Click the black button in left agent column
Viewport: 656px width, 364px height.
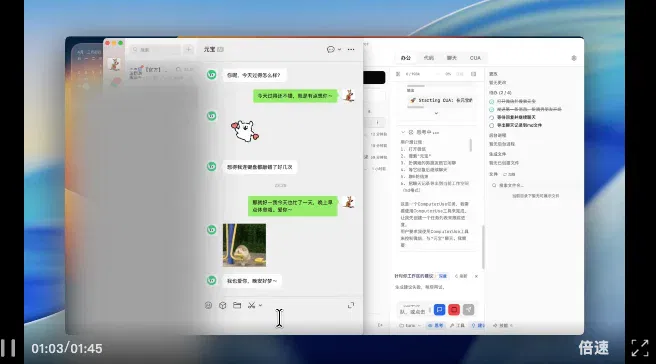[374, 77]
